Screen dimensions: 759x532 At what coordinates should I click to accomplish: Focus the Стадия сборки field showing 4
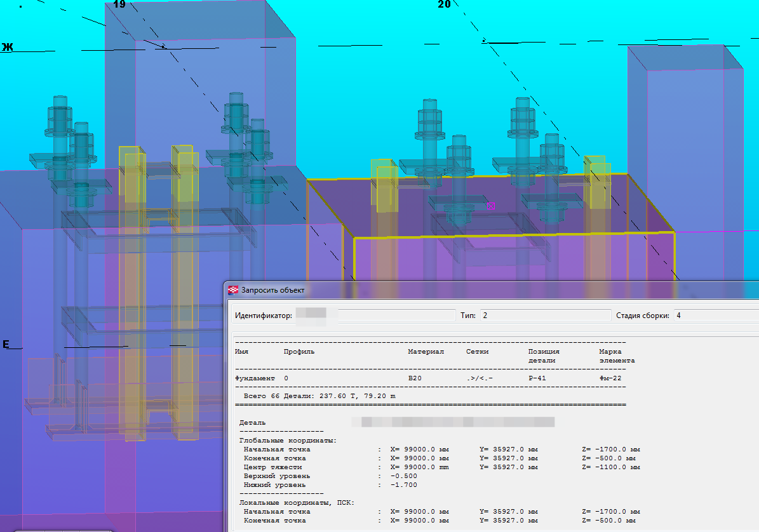click(715, 316)
